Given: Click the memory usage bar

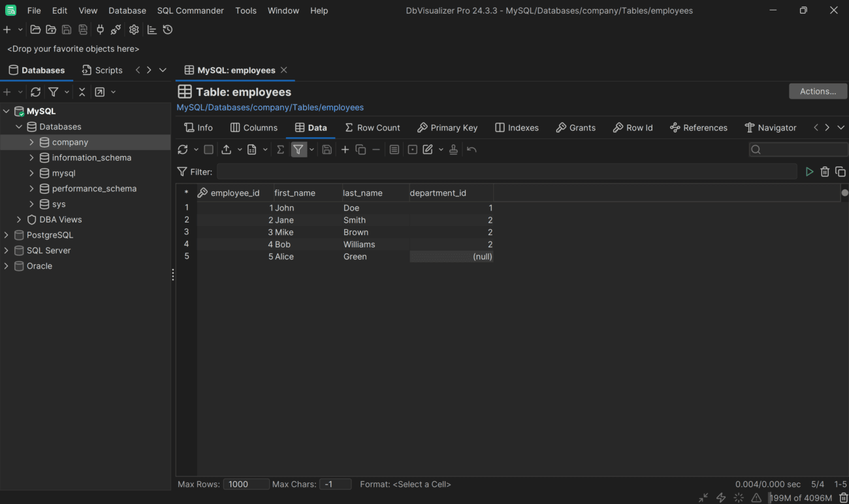Looking at the screenshot, I should pos(801,497).
